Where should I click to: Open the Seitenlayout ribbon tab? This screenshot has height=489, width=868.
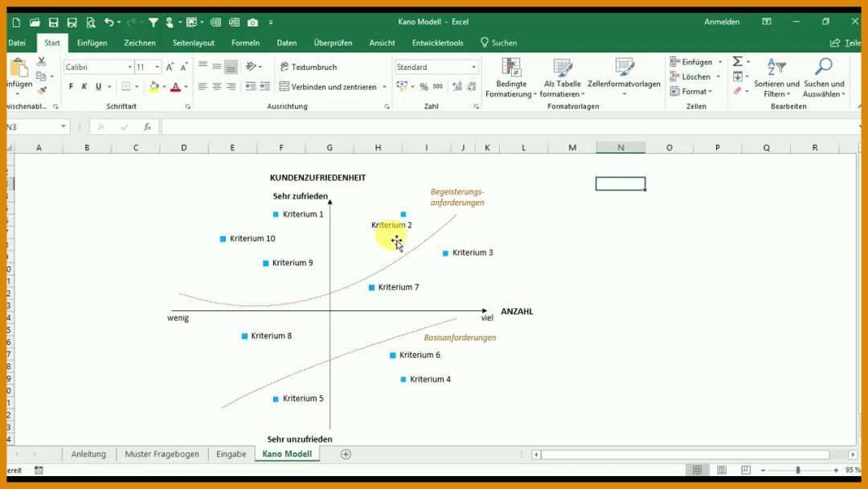193,43
